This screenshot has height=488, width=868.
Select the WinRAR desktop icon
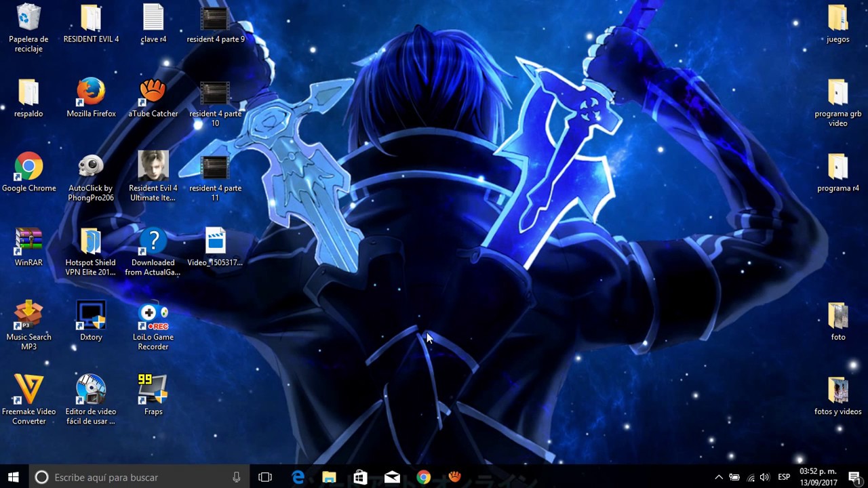pyautogui.click(x=28, y=247)
